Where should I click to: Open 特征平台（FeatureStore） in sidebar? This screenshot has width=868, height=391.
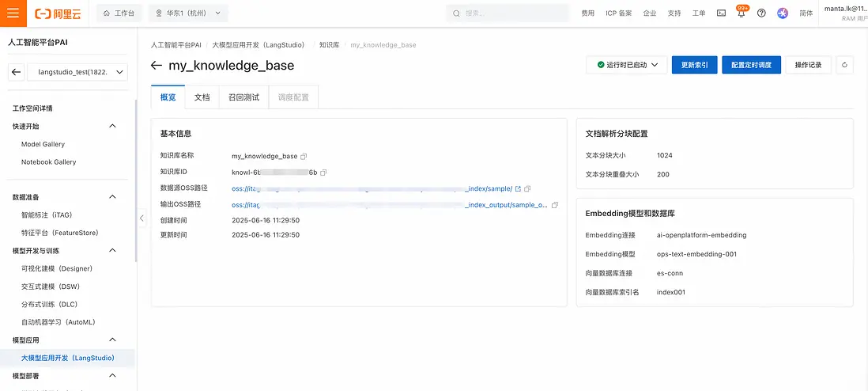pyautogui.click(x=60, y=233)
